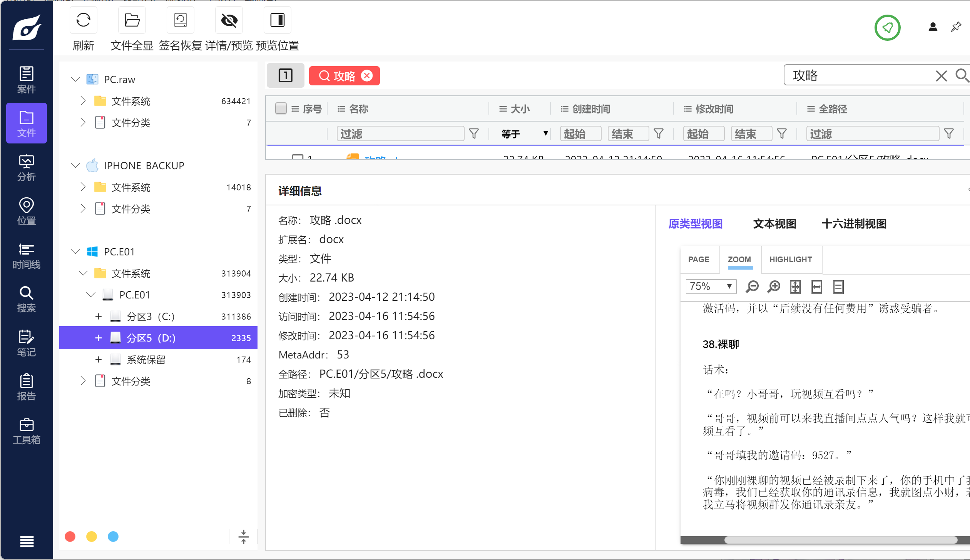Expand 文件分类 under IPHONE BACKUP
Image resolution: width=970 pixels, height=560 pixels.
pos(83,208)
